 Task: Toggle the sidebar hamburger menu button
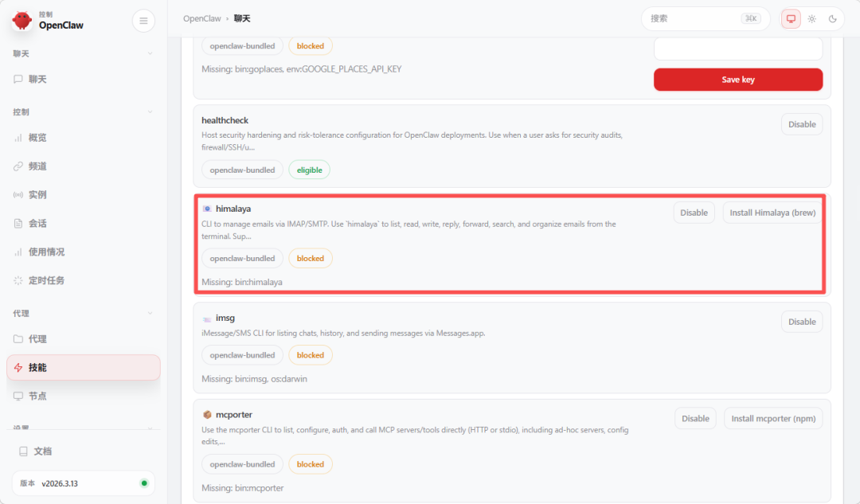tap(143, 21)
